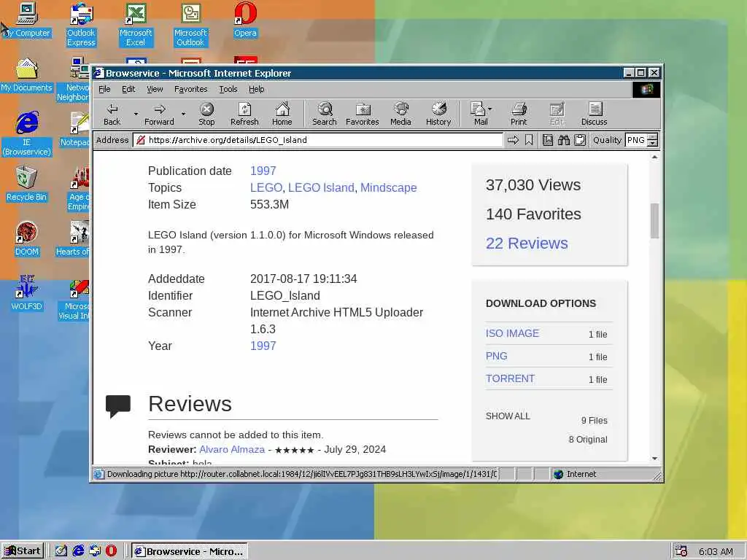Reload the page with Refresh button

[x=244, y=114]
